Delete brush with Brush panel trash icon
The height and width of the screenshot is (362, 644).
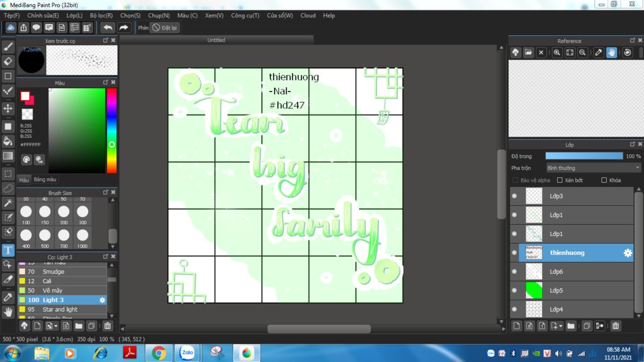coord(107,326)
